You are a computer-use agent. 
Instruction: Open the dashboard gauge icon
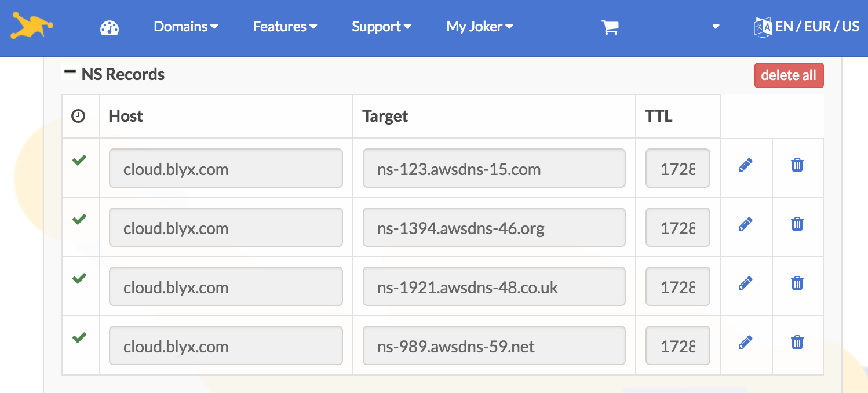[110, 28]
